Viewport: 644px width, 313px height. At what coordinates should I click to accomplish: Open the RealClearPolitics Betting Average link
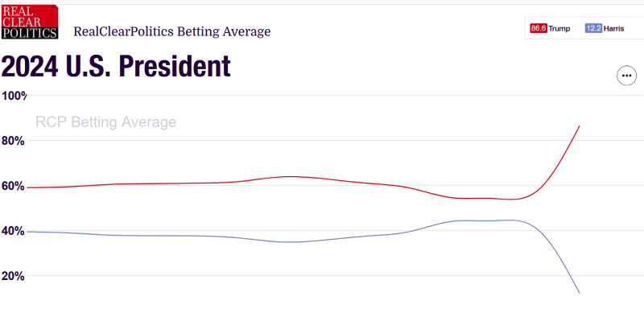[172, 31]
